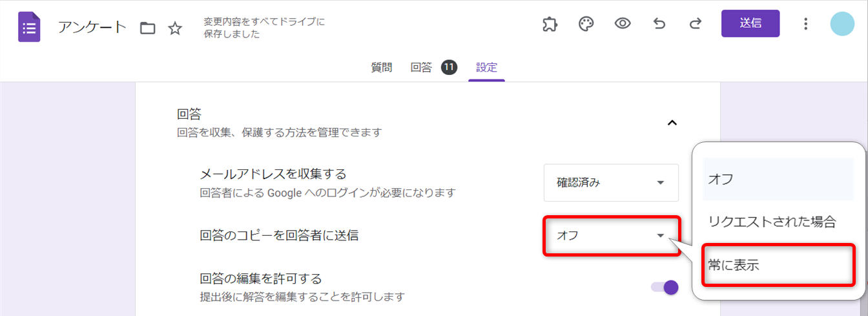Viewport: 868px width, 316px height.
Task: Open the theme customization palette icon
Action: 586,24
